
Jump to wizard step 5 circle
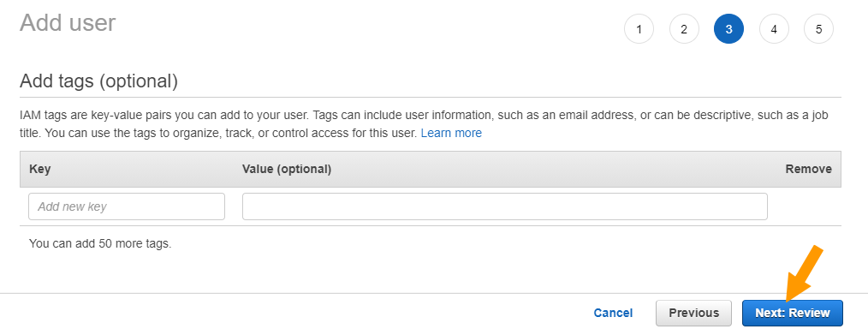tap(818, 29)
